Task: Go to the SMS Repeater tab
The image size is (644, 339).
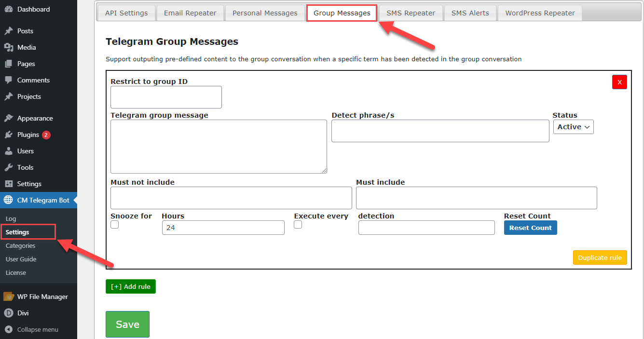Action: (411, 13)
